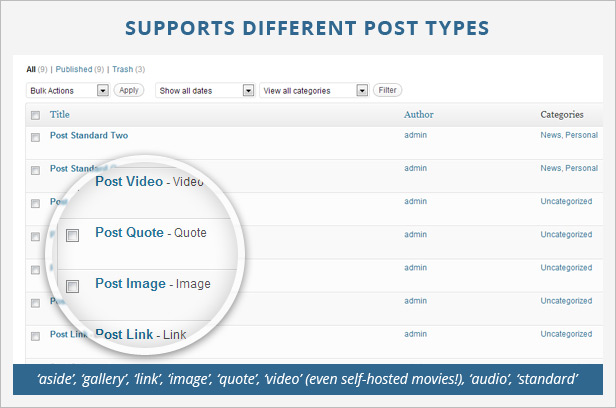This screenshot has height=408, width=616.
Task: Open Personal category in Post Standard Two row
Action: point(582,135)
